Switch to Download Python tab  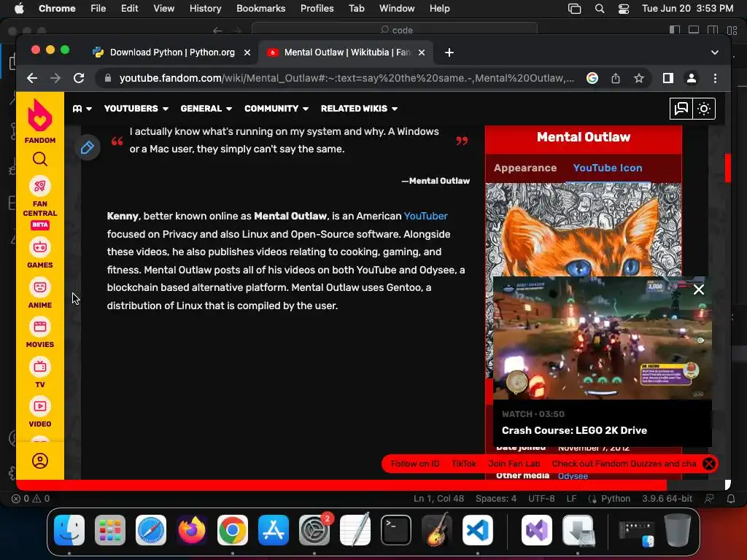click(172, 52)
